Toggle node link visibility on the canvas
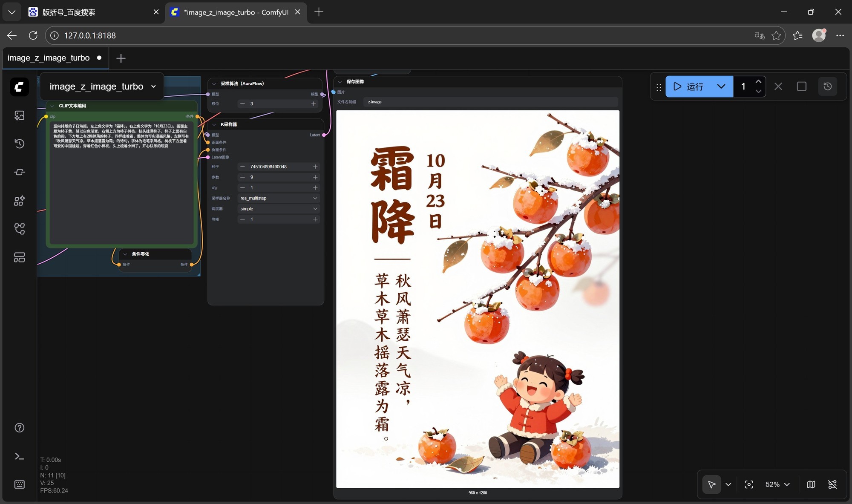The width and height of the screenshot is (852, 504). (832, 484)
